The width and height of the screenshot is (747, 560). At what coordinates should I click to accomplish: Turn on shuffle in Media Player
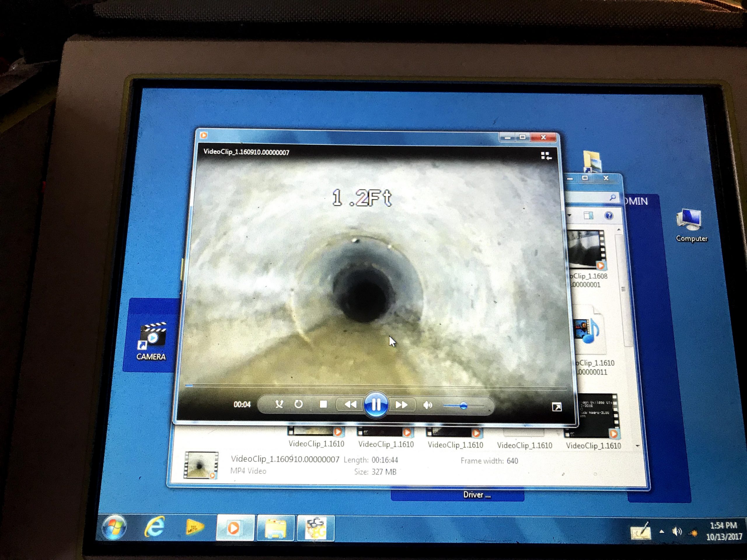click(x=279, y=404)
